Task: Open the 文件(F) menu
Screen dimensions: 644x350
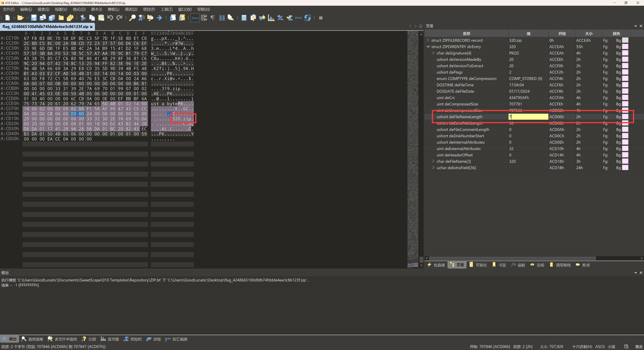Action: coord(9,9)
